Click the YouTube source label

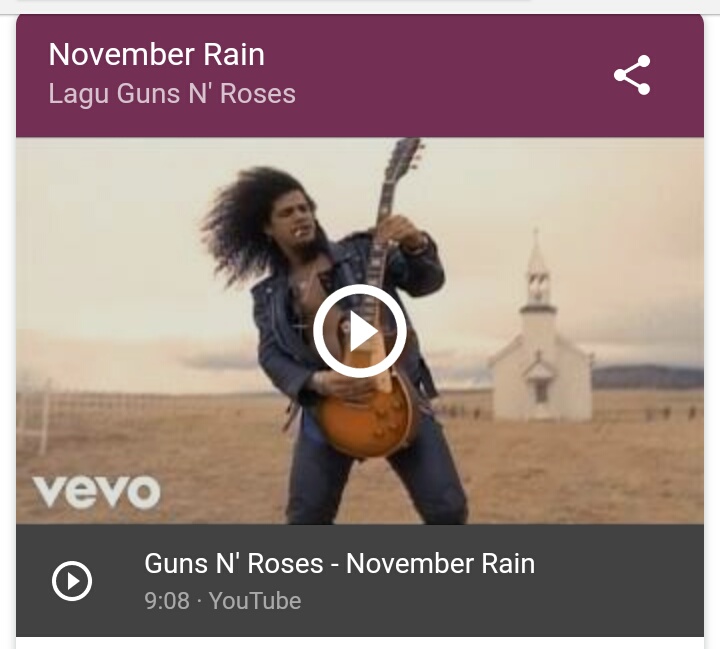click(255, 601)
